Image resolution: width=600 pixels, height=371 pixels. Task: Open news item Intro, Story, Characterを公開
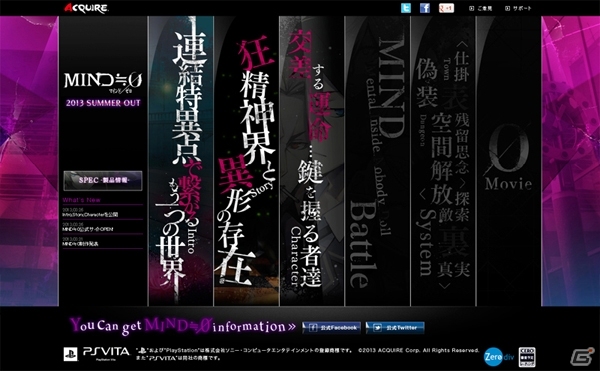tap(103, 213)
